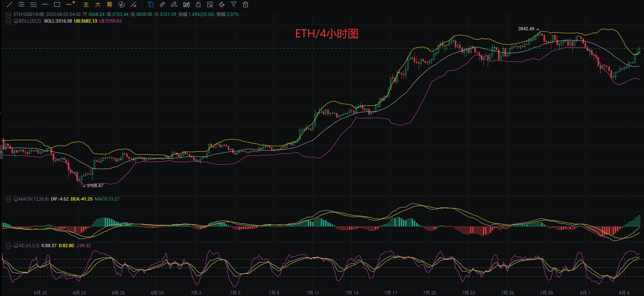Collapse the ETH/USDT永续 info row chevron
The image size is (644, 296).
[x=9, y=14]
